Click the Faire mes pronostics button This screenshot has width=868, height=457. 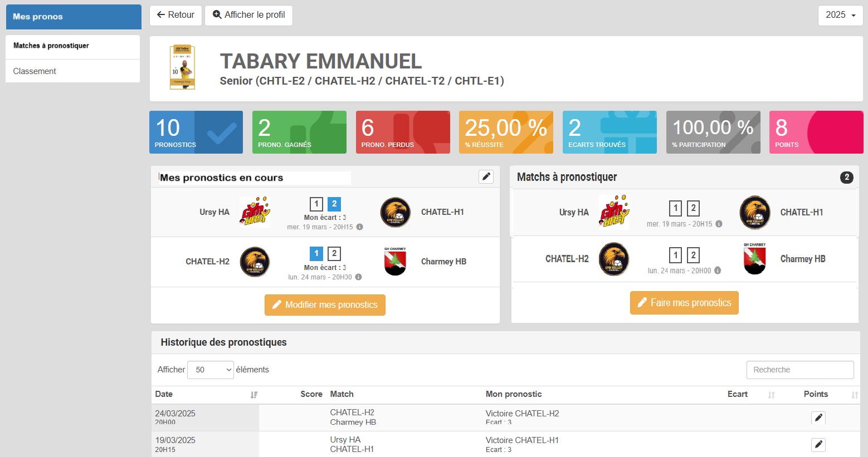click(684, 303)
